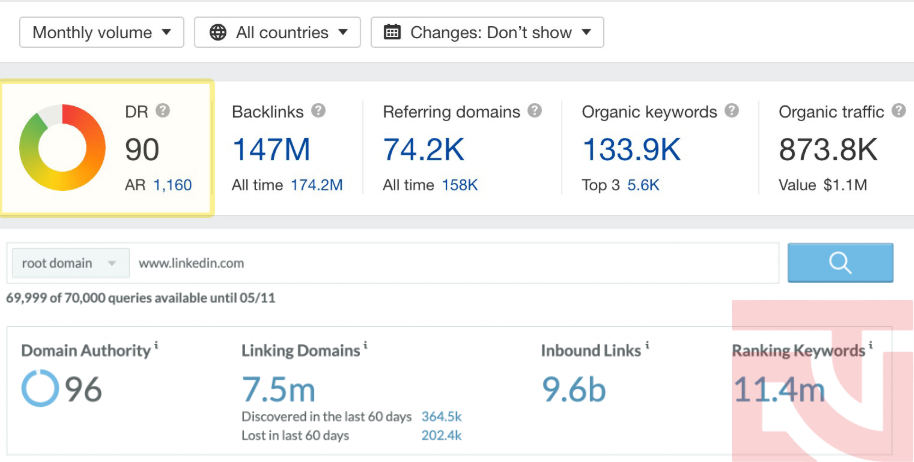Click the Domain Authority ring gauge
Image resolution: width=914 pixels, height=462 pixels.
40,388
